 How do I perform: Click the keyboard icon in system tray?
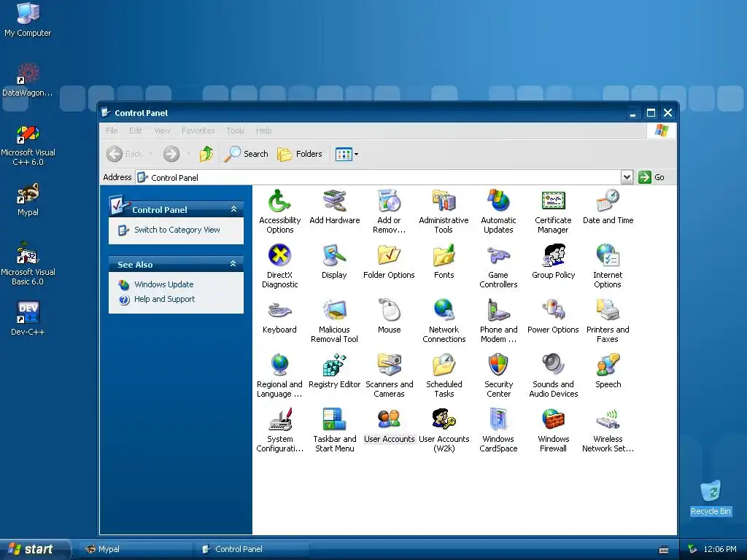pyautogui.click(x=664, y=550)
